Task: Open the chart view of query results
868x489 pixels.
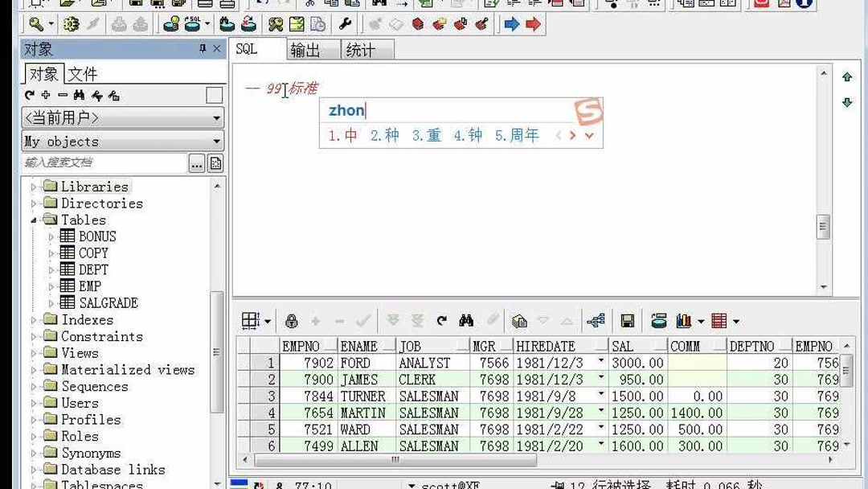Action: [x=685, y=320]
